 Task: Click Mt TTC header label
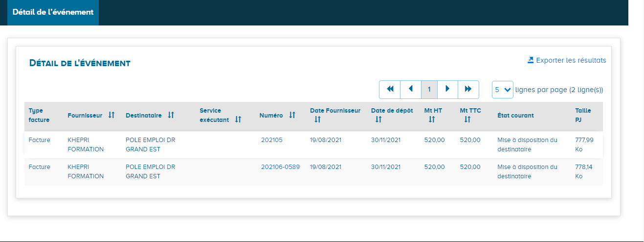click(470, 111)
